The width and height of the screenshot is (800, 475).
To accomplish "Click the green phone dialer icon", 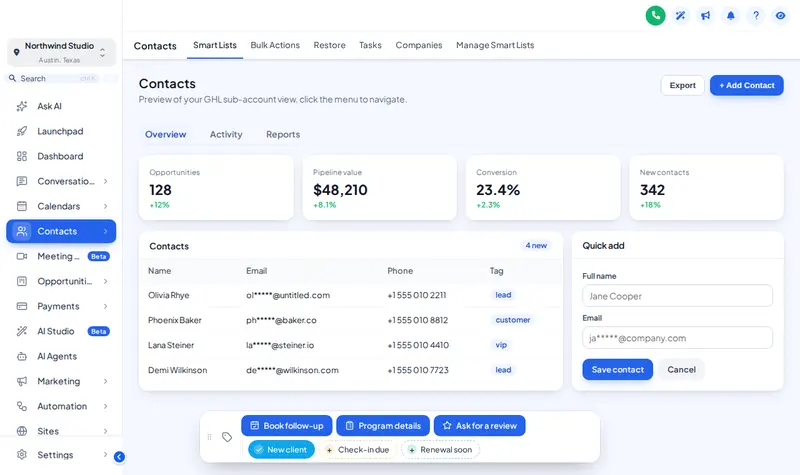I will (x=655, y=15).
